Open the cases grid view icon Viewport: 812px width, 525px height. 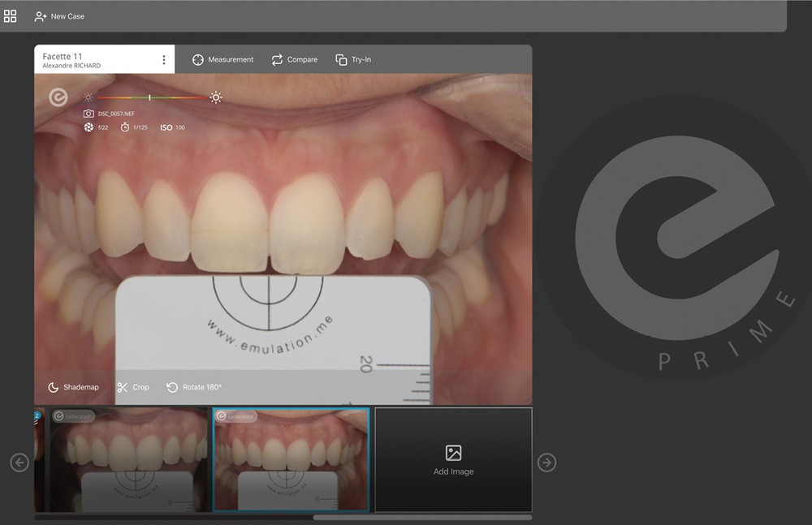pos(11,16)
